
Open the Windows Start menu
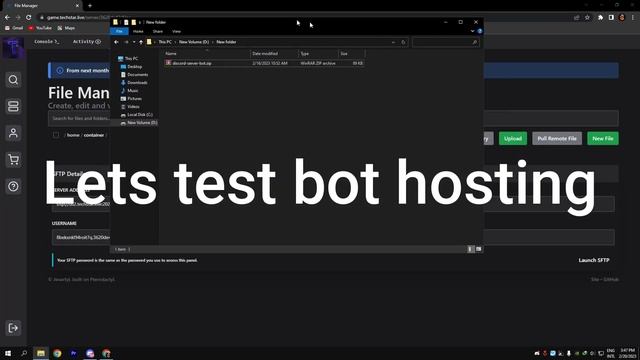(x=8, y=353)
